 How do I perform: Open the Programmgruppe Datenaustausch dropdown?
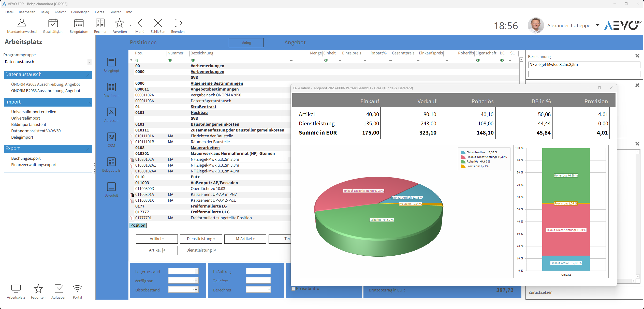coord(90,62)
